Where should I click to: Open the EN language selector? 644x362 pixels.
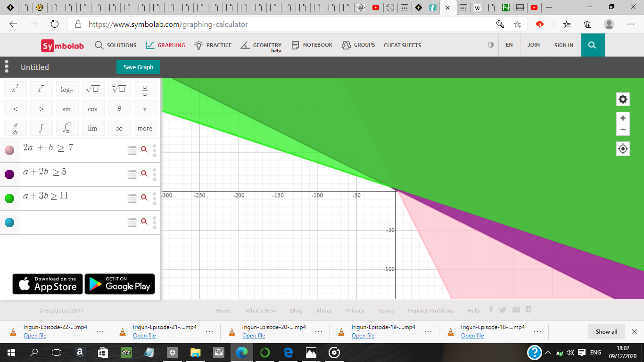[x=509, y=45]
